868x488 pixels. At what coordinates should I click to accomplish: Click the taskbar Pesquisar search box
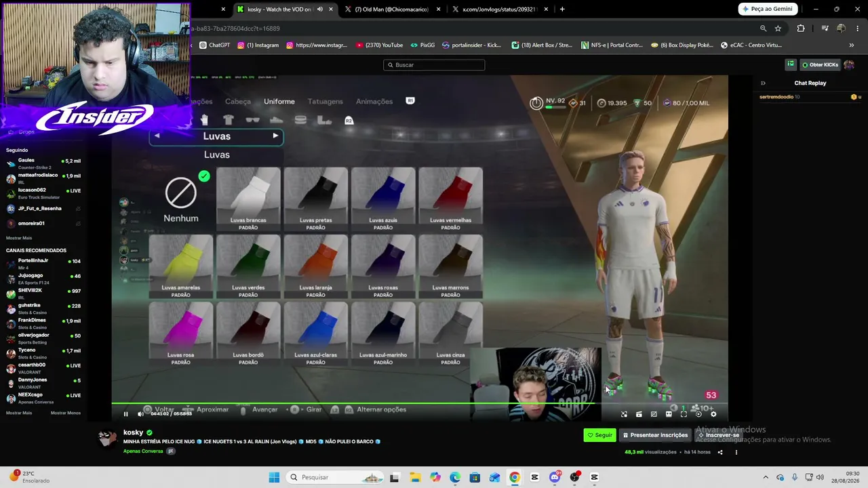pos(335,477)
